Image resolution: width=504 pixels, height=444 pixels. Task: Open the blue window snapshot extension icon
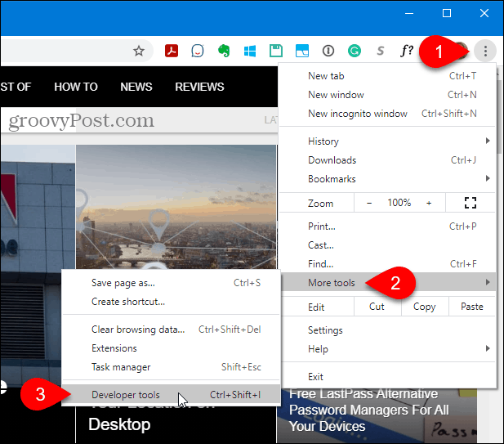(x=302, y=51)
